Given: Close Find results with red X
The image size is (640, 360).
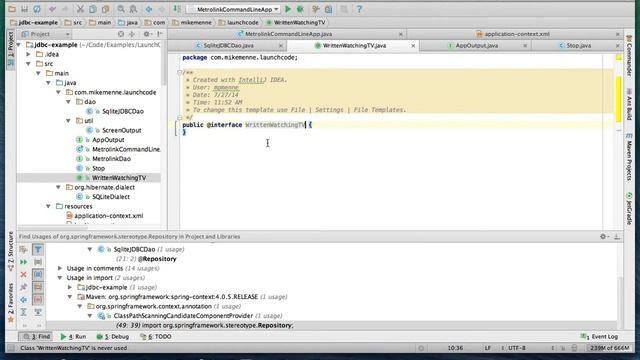Looking at the screenshot, I should pos(24,274).
